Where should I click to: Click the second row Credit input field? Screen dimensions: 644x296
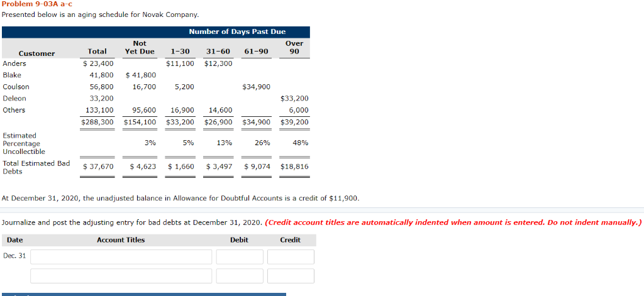tap(291, 276)
